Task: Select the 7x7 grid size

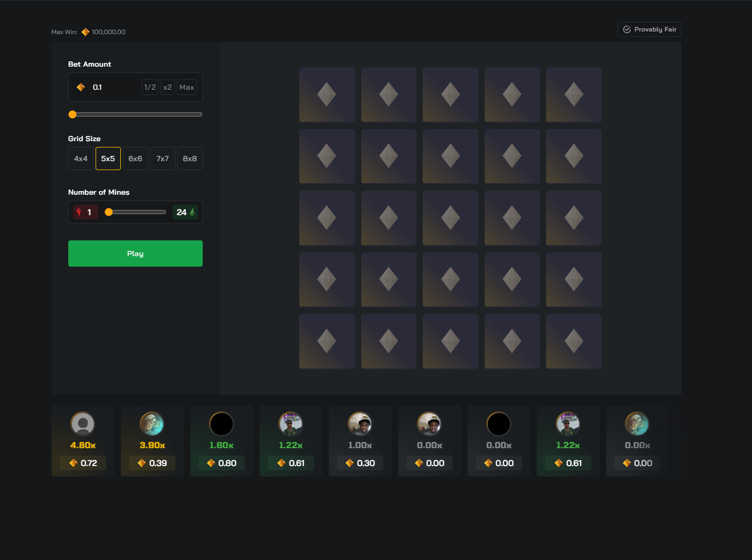Action: coord(163,159)
